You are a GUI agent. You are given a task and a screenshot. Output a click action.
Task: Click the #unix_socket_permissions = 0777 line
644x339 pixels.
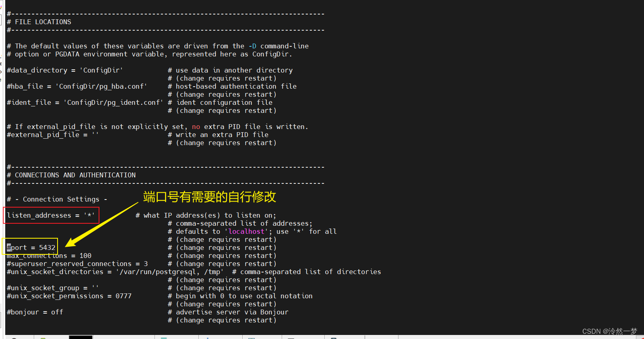(x=69, y=296)
